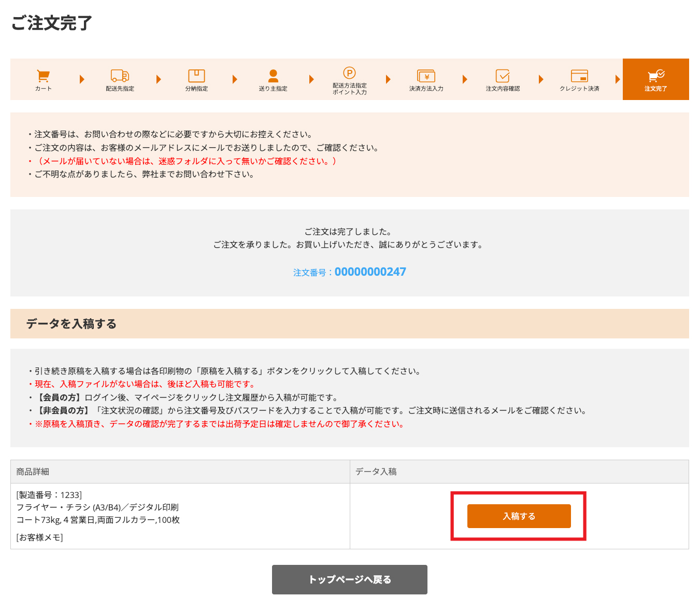Click the ご注文は完了しました。 message

(348, 232)
